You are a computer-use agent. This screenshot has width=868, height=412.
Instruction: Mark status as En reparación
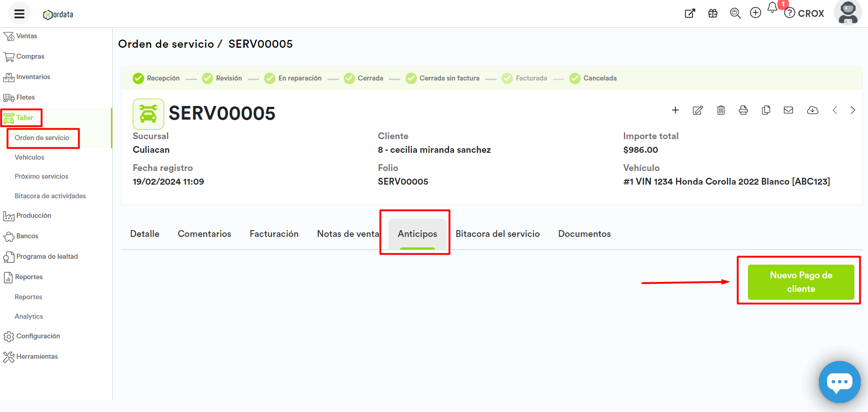(293, 78)
